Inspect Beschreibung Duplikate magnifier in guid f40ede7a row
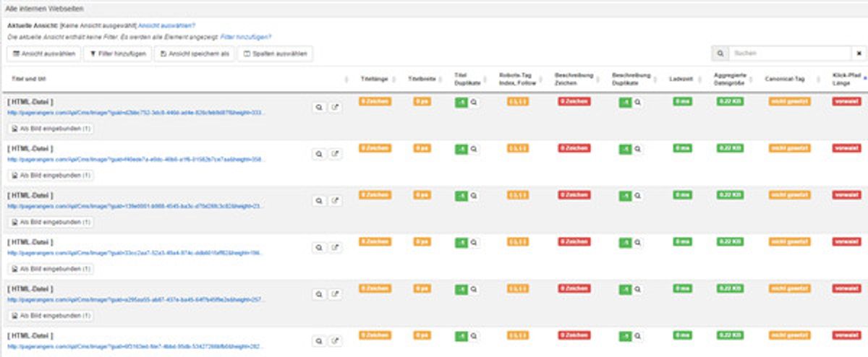868x357 pixels. coord(638,149)
